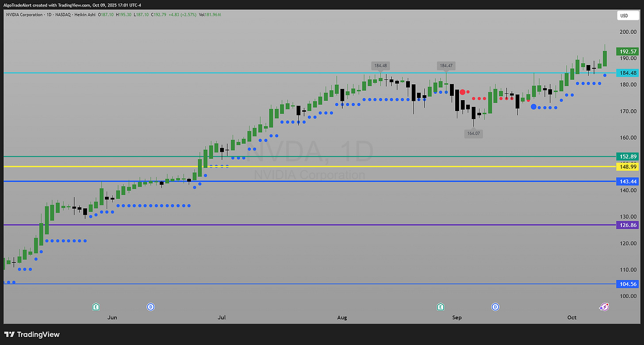This screenshot has width=644, height=345.
Task: Click the 110.00 price scale value
Action: pos(628,270)
